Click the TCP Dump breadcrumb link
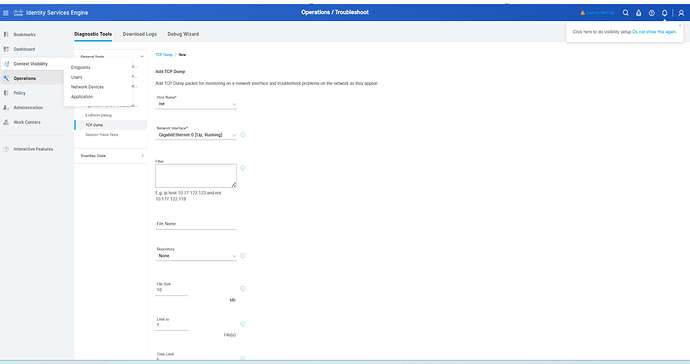 coord(164,55)
